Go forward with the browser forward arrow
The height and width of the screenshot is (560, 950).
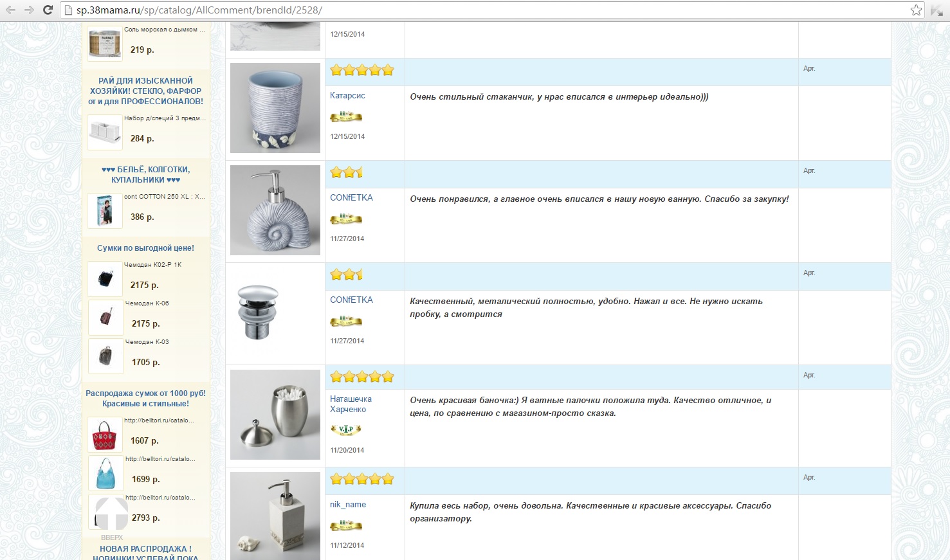[29, 10]
